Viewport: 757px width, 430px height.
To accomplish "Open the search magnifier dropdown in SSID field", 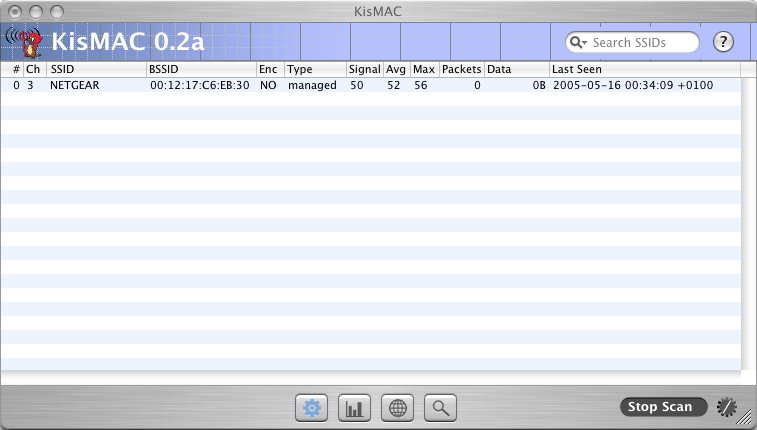I will tap(579, 43).
